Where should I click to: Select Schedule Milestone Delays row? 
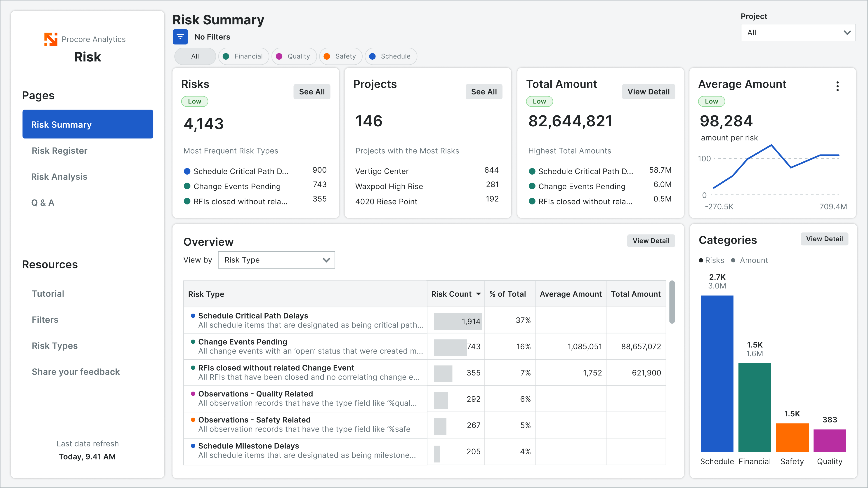(x=425, y=451)
